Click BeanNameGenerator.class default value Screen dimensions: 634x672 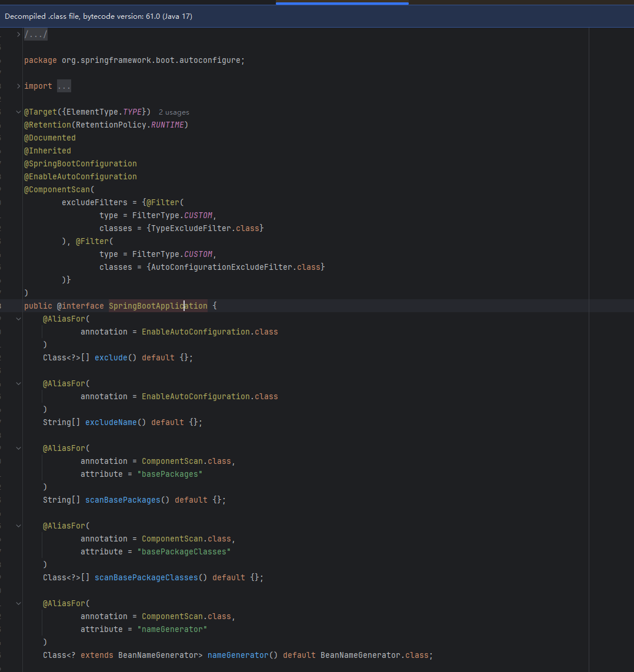[374, 655]
